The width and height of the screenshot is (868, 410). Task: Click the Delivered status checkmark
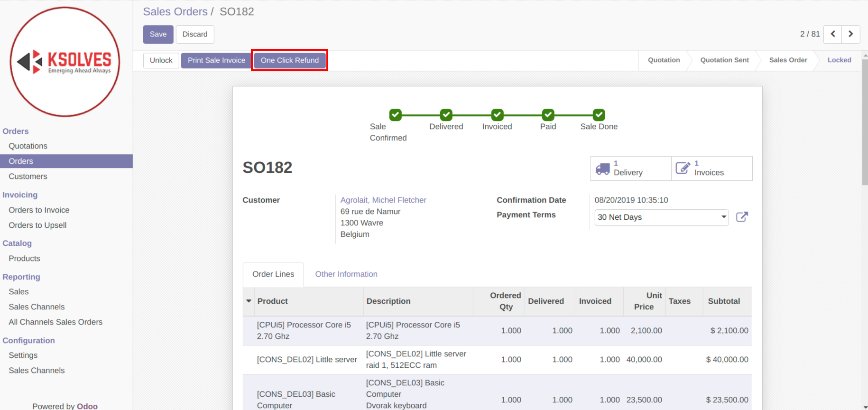pos(446,115)
